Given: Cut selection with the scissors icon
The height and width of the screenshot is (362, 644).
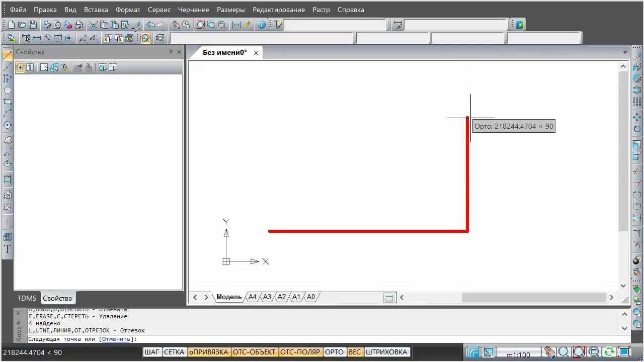Looking at the screenshot, I should click(x=93, y=24).
